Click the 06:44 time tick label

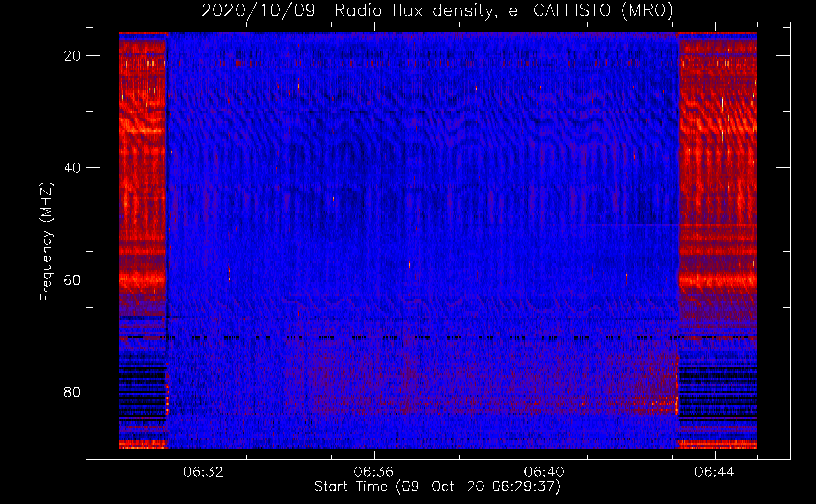[x=715, y=472]
